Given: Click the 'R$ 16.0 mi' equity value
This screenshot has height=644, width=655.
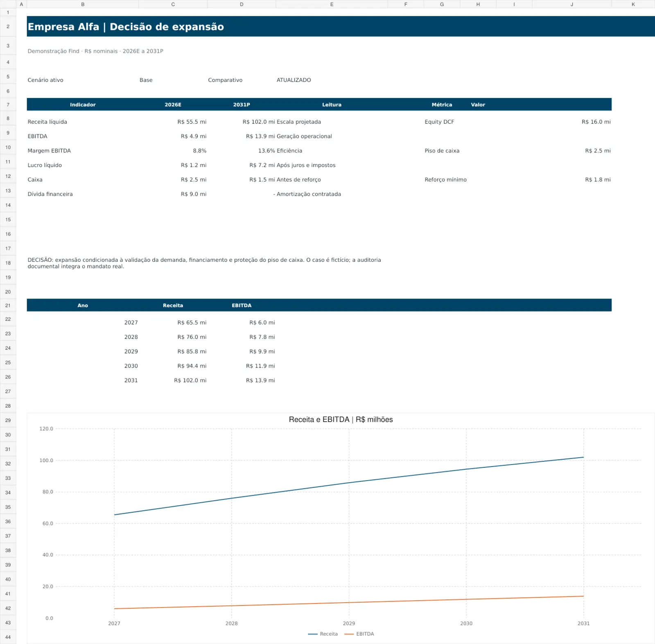Looking at the screenshot, I should [x=596, y=122].
